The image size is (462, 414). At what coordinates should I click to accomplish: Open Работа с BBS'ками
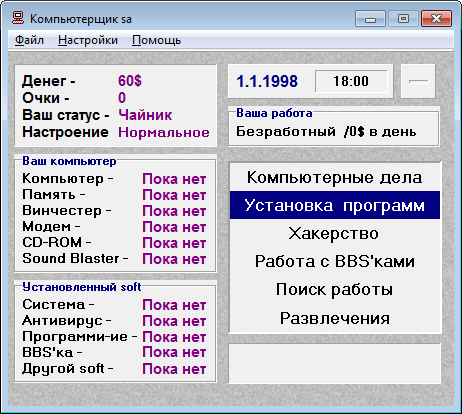coord(335,261)
